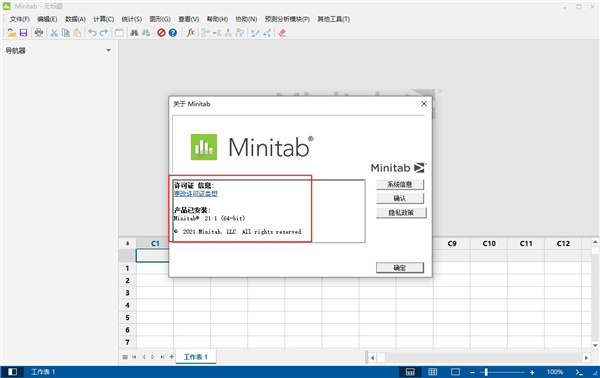Click the Paste clipboard icon
Viewport: 600px width, 378px height.
pyautogui.click(x=77, y=33)
